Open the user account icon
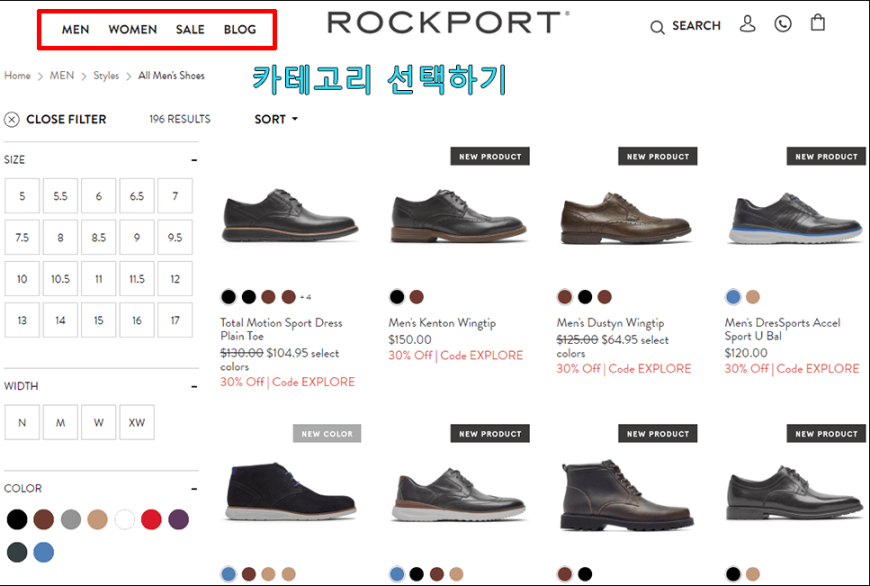The width and height of the screenshot is (870, 586). coord(747,24)
